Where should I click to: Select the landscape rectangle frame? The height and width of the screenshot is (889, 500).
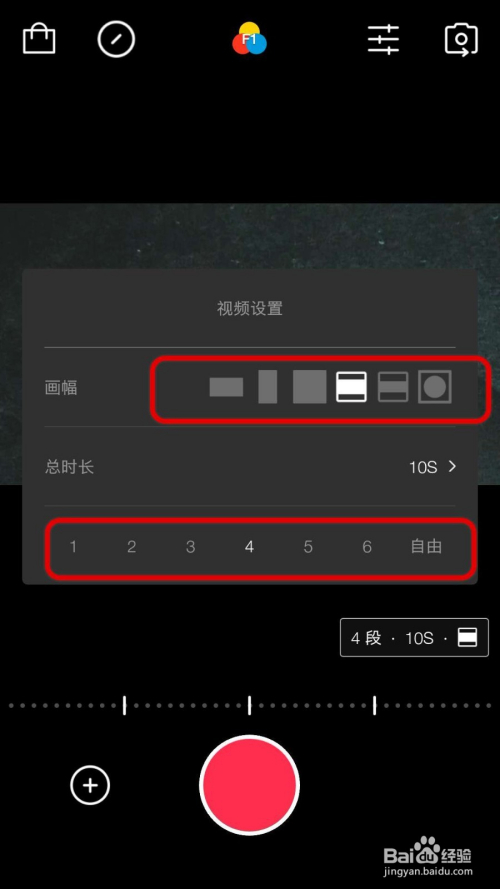[226, 387]
